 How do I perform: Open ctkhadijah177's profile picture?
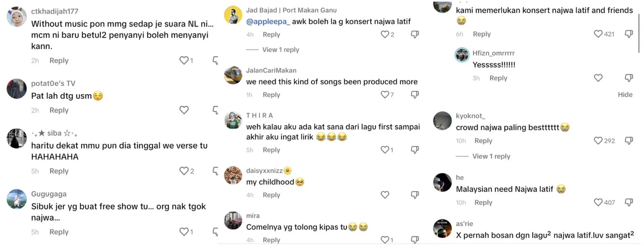click(x=17, y=17)
